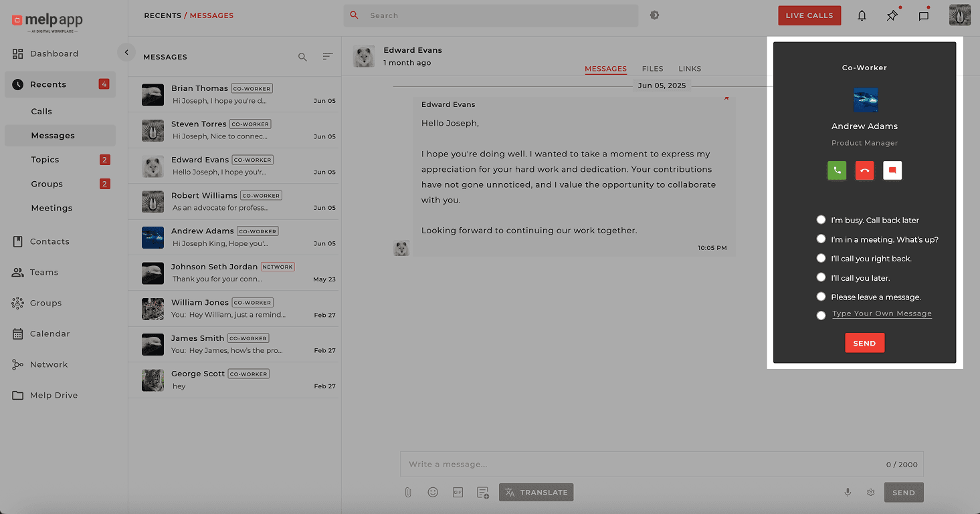Screen dimensions: 980x514
Task: Click the white message reply icon in call popup
Action: click(892, 170)
